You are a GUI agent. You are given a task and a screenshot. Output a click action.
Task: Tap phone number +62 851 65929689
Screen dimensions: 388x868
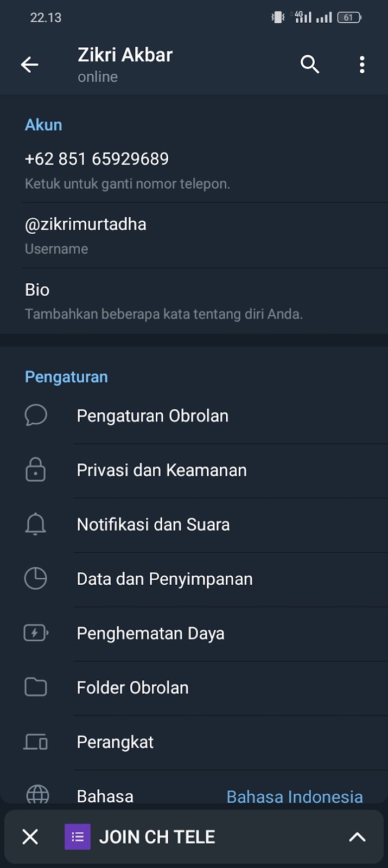coord(97,159)
